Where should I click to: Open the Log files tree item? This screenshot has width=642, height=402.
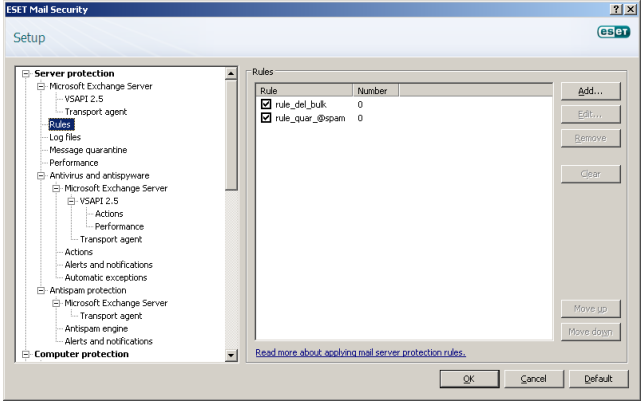pos(65,137)
